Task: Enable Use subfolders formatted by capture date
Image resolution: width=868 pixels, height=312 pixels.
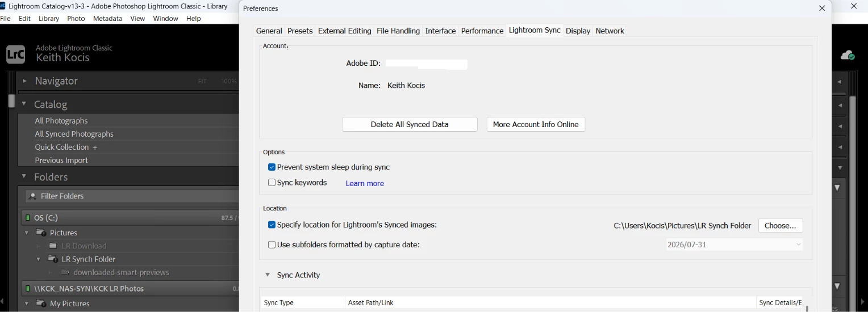Action: pyautogui.click(x=272, y=245)
